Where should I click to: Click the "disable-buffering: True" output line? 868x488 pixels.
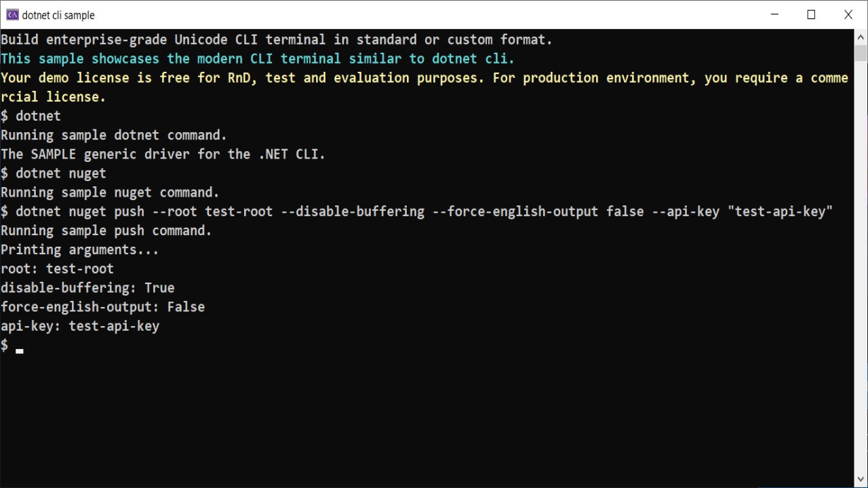point(87,288)
